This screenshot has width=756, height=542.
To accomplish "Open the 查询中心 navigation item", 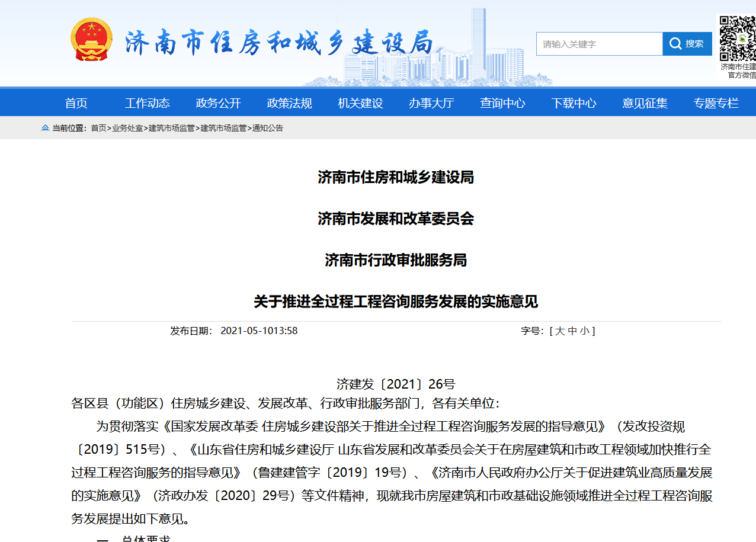I will coord(502,103).
